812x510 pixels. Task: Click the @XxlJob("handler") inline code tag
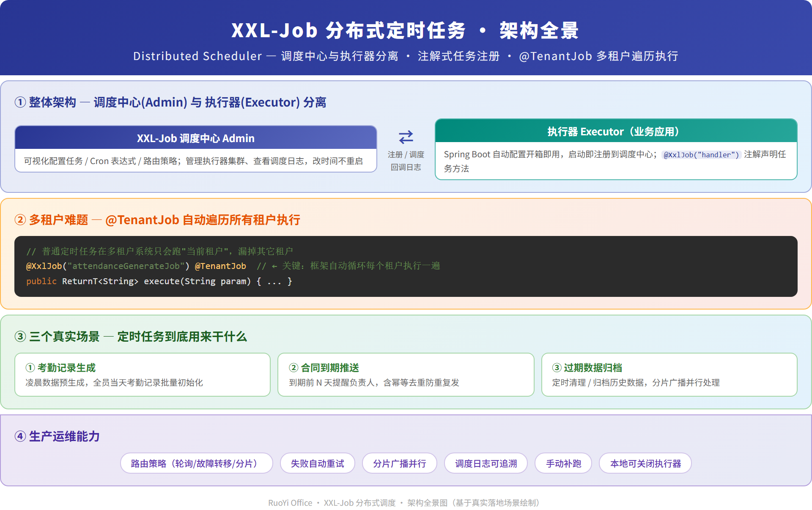pos(701,155)
